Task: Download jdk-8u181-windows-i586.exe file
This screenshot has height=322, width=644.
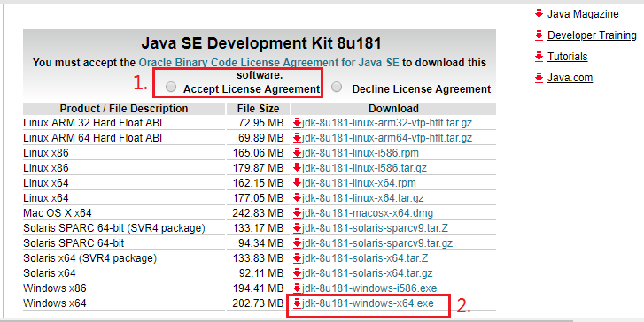Action: coord(369,288)
